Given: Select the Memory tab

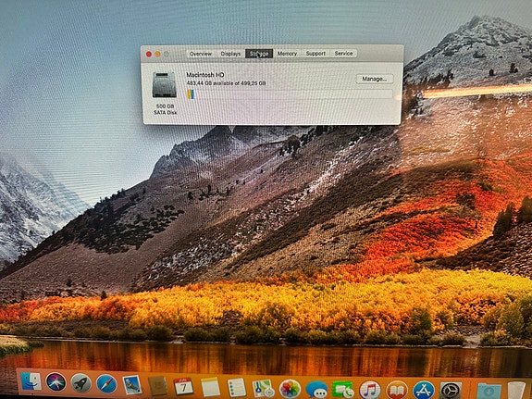Looking at the screenshot, I should [x=287, y=54].
